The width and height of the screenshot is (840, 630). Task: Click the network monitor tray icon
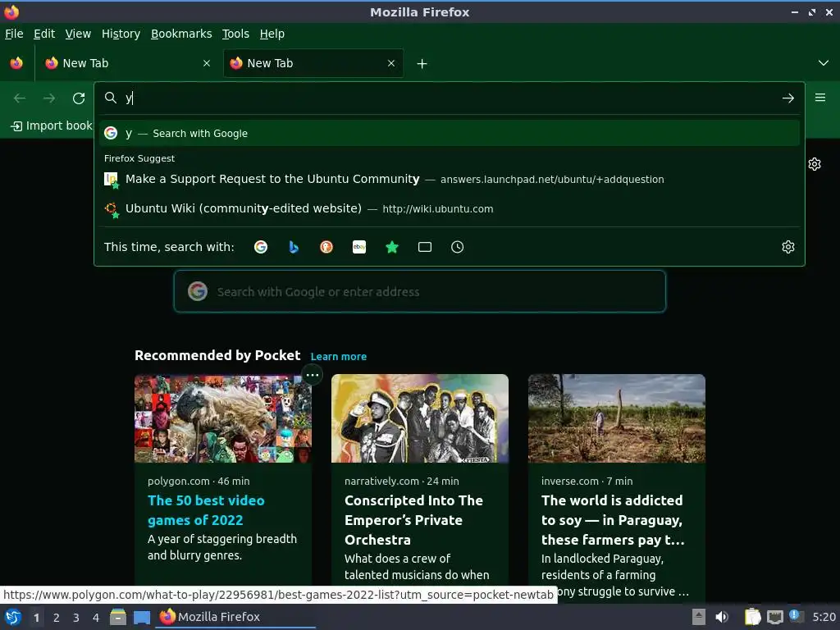pos(775,617)
